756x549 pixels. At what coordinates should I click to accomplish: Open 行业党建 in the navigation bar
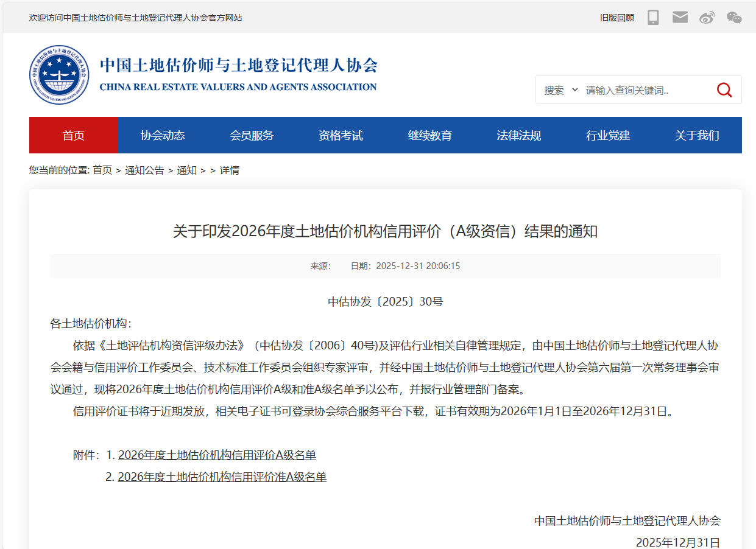608,135
